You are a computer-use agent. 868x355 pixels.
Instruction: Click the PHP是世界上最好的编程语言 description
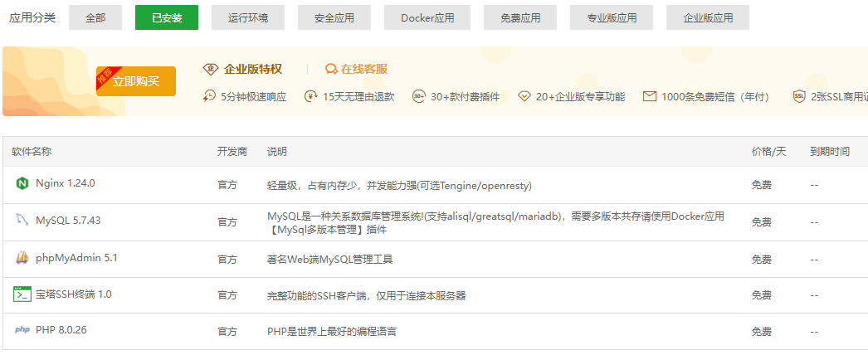pos(332,332)
